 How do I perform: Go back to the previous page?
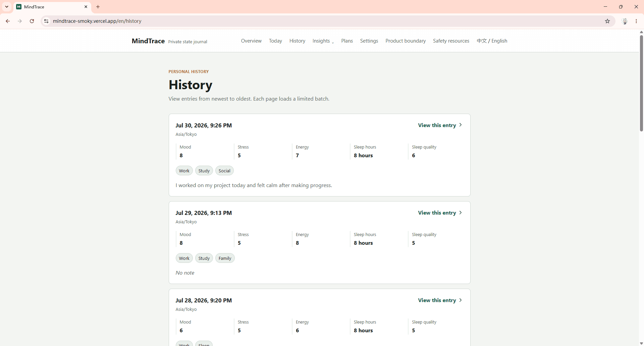pyautogui.click(x=8, y=21)
